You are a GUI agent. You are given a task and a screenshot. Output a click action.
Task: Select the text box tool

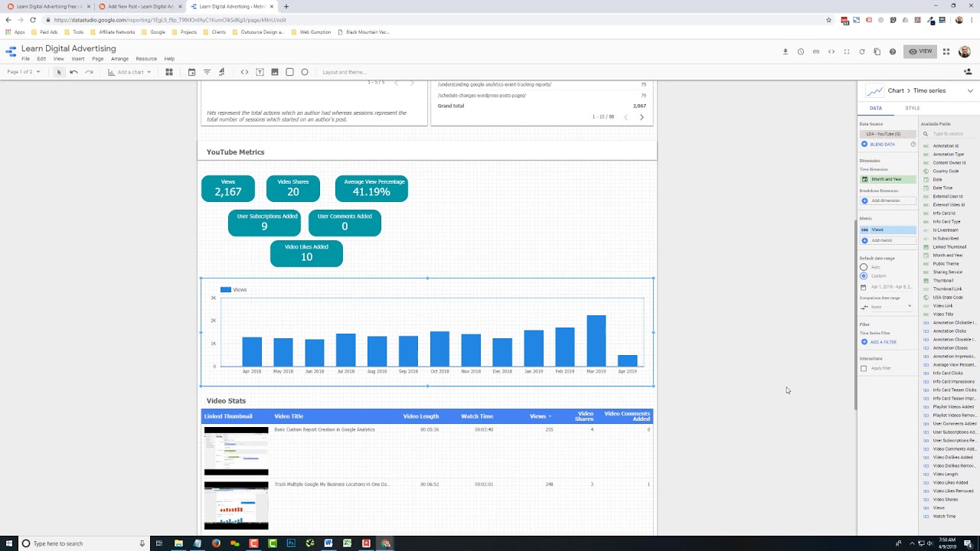pyautogui.click(x=260, y=71)
